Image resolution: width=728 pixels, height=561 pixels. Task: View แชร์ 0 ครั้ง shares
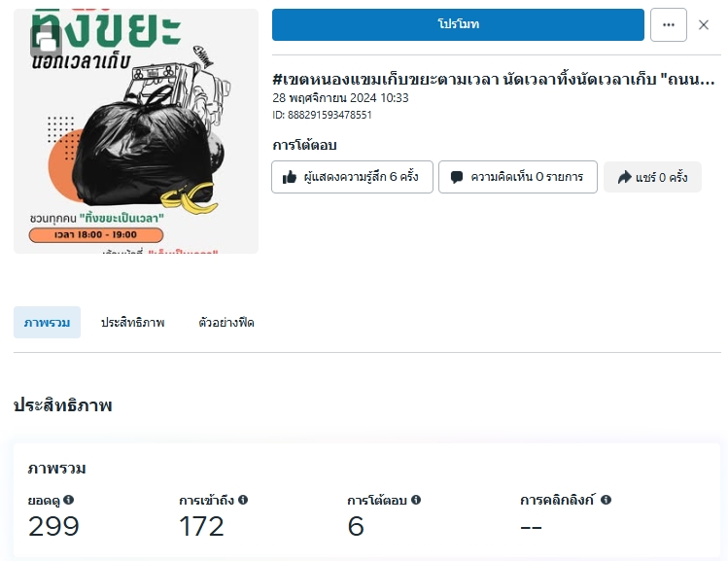point(652,177)
